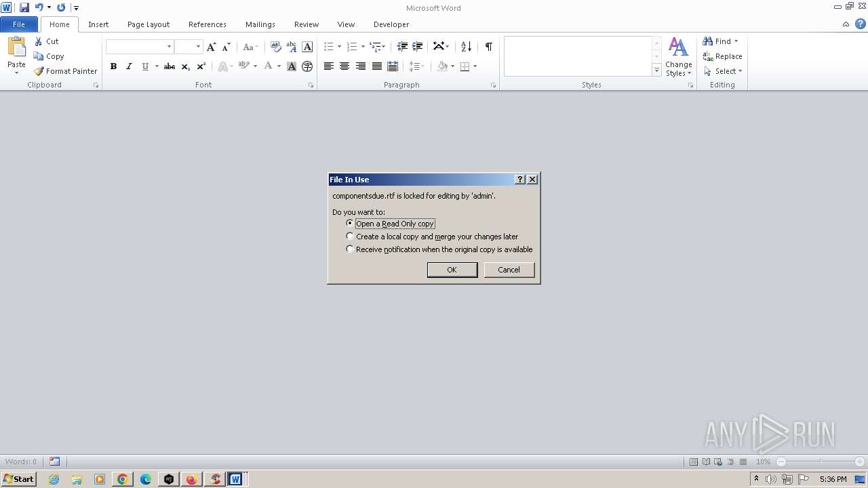Screen dimensions: 868x488
Task: Open the Numbering dropdown arrow
Action: point(363,47)
